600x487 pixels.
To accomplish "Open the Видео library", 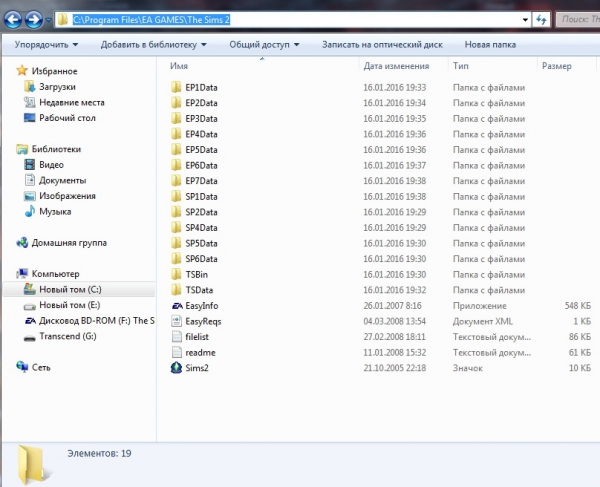I will point(44,165).
